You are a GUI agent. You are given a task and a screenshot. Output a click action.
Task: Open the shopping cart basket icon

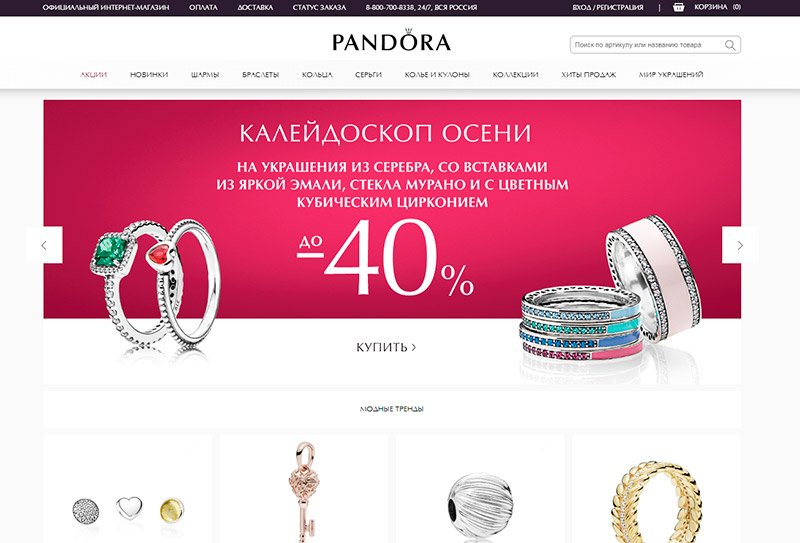click(678, 7)
